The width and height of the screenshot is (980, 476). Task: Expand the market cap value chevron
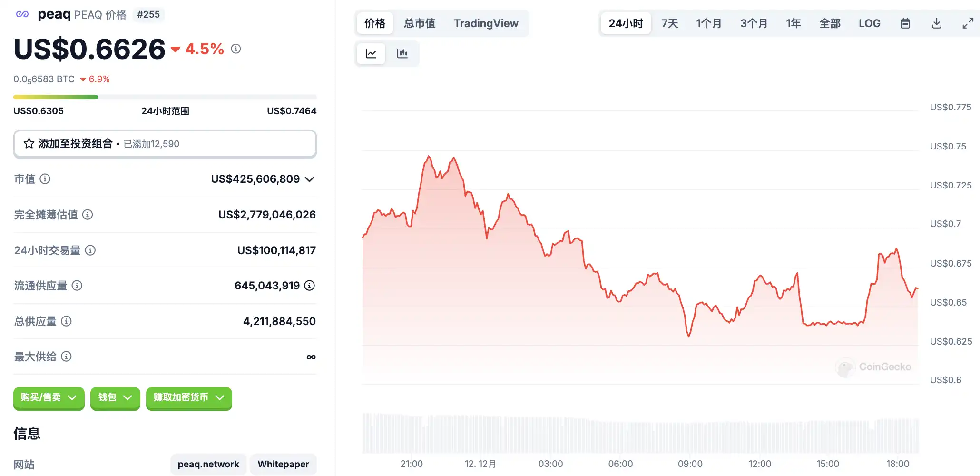(310, 179)
